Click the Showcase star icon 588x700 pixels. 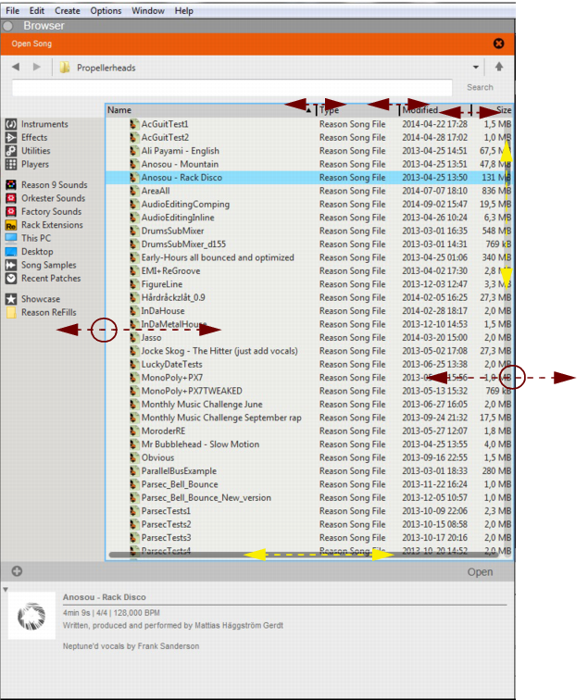(x=11, y=299)
